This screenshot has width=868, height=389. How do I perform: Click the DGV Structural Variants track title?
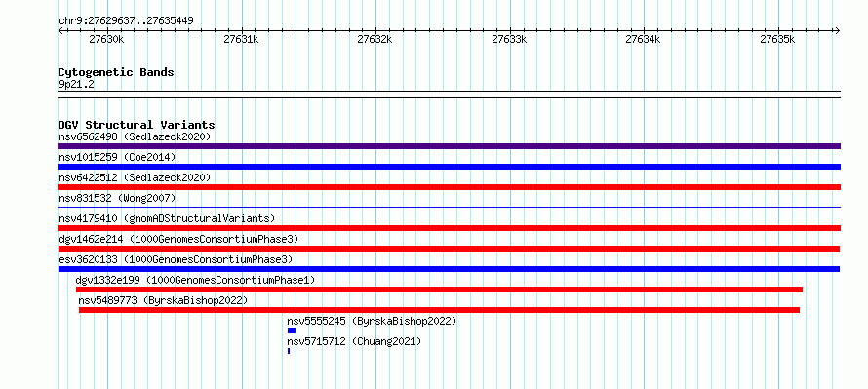pos(137,125)
